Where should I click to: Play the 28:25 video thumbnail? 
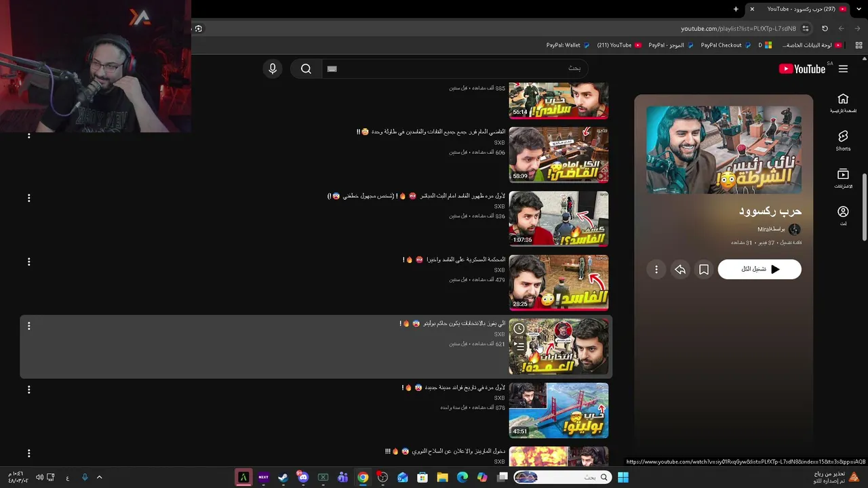coord(559,282)
